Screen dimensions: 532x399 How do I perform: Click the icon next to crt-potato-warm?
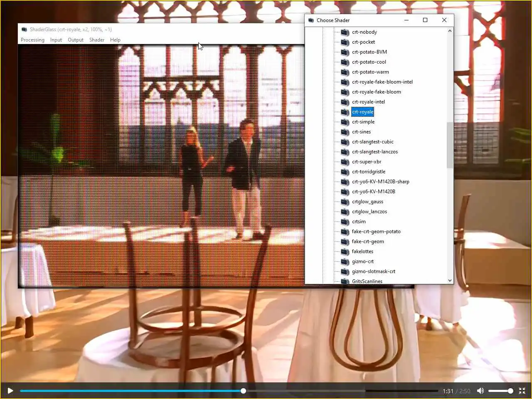pos(345,72)
